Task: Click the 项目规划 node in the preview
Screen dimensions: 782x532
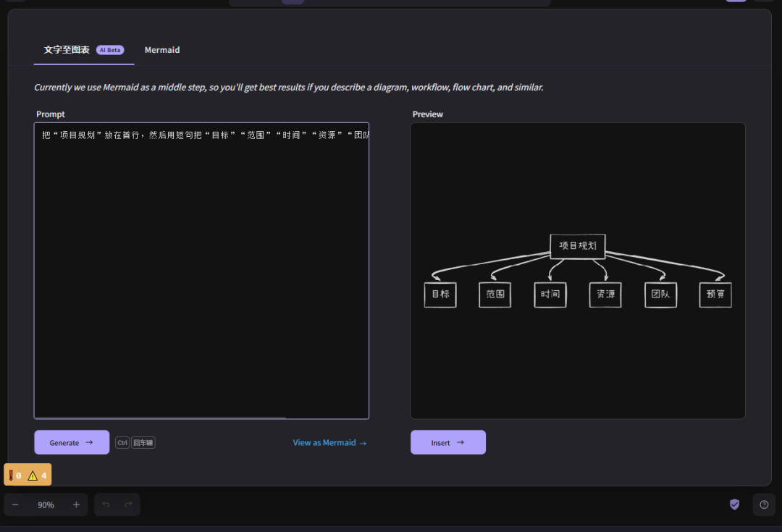Action: tap(578, 246)
